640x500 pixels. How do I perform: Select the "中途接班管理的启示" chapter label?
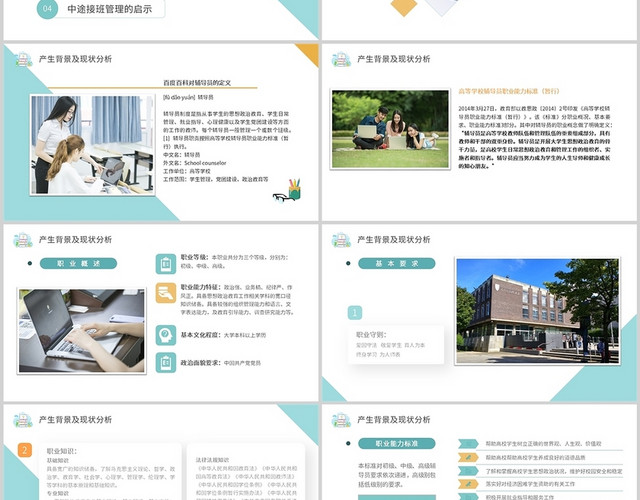(x=109, y=9)
